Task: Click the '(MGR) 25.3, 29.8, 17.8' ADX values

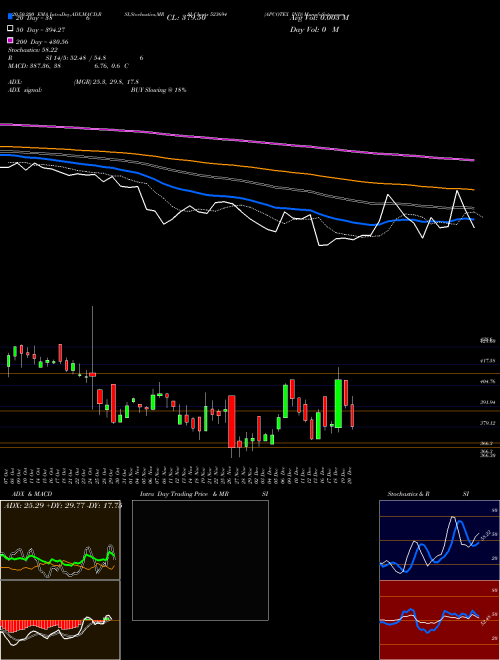Action: [106, 82]
